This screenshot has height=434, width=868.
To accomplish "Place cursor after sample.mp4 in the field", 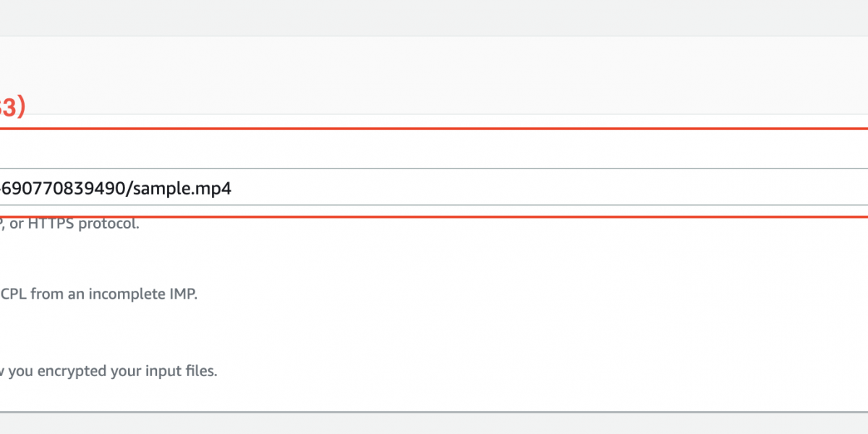I will pos(234,189).
